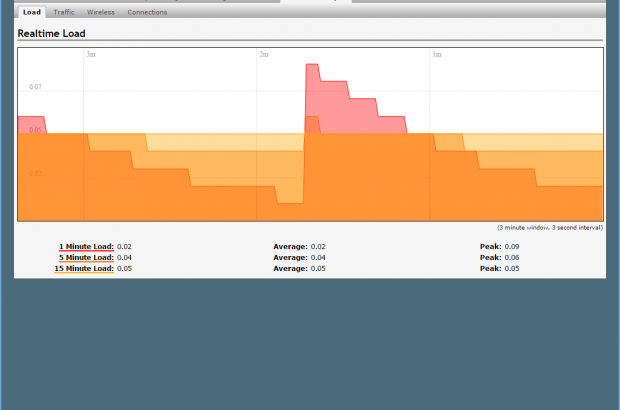Image resolution: width=620 pixels, height=410 pixels.
Task: Click the 1 minute Average value 0.02
Action: tap(318, 245)
